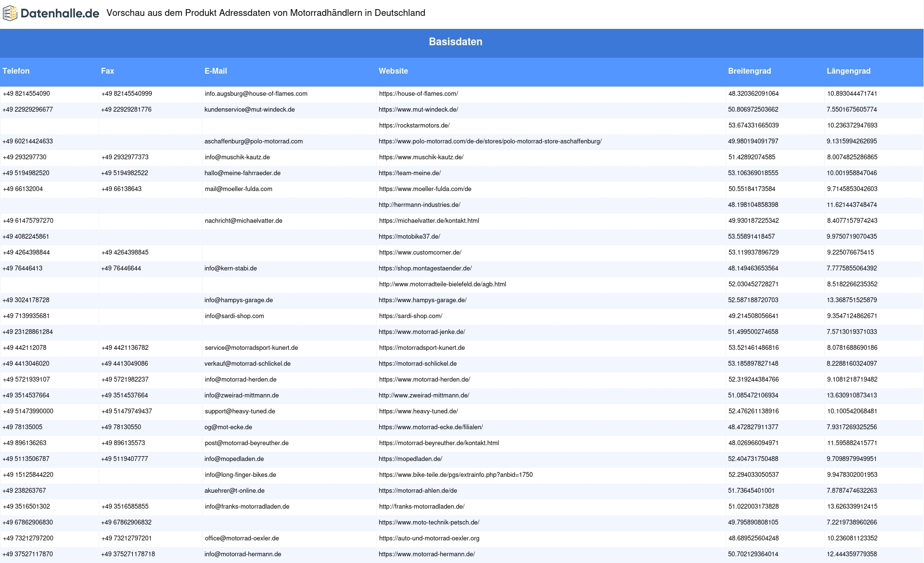Viewport: 924px width, 563px height.
Task: Open the https://www.moto-technik-petsch.de/ link
Action: click(429, 523)
